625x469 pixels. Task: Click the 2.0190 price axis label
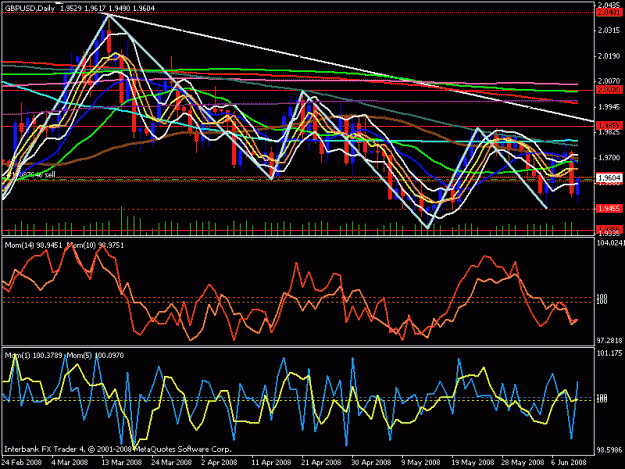609,56
